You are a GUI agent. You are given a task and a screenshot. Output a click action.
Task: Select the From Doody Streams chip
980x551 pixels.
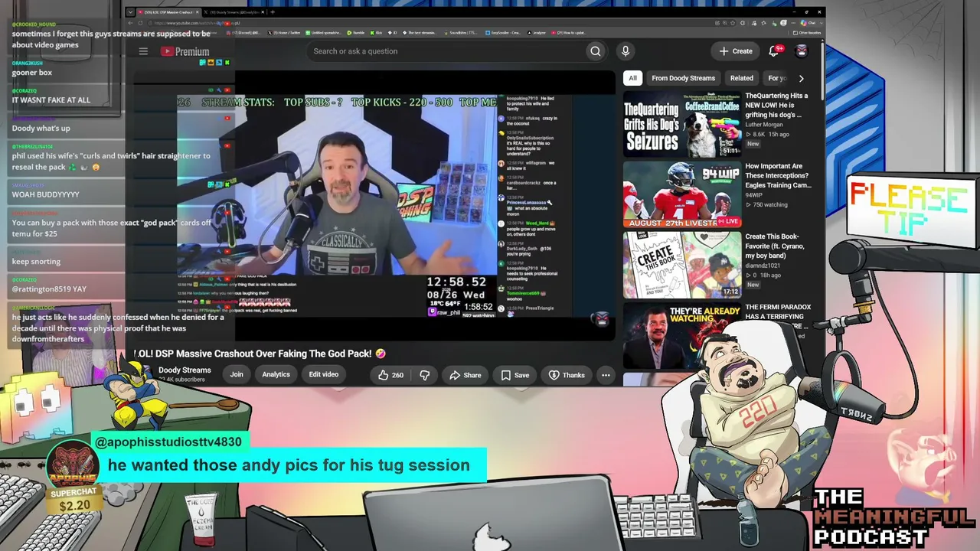[x=683, y=78]
